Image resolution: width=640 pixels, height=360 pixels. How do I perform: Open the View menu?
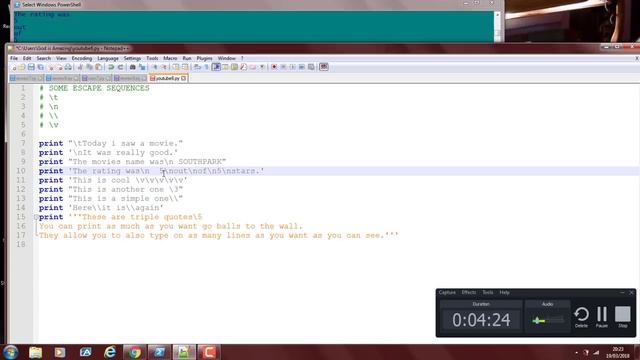tap(61, 58)
